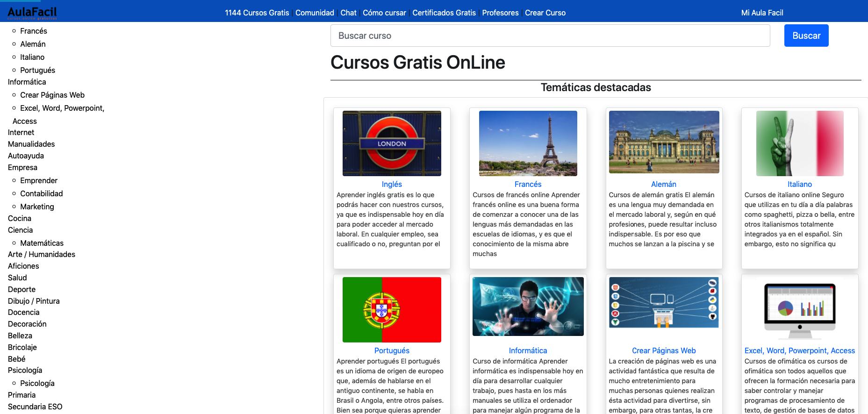
Task: Open the Informática hologram image
Action: point(528,307)
